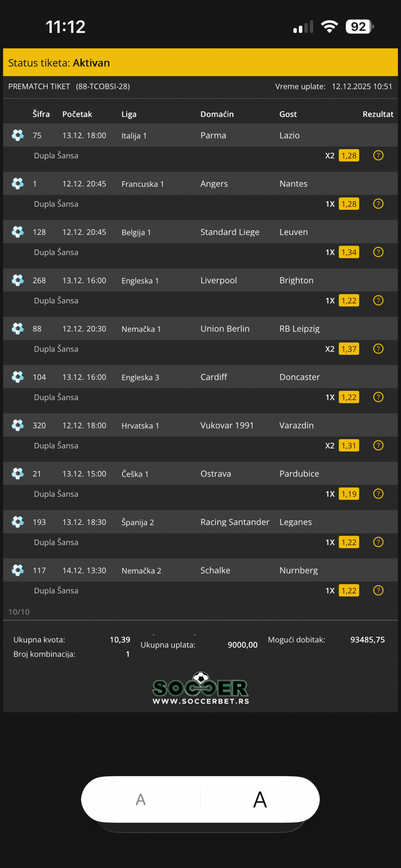Select the Ostrava vs Pardubice match row
Image resolution: width=401 pixels, height=868 pixels.
(x=200, y=473)
